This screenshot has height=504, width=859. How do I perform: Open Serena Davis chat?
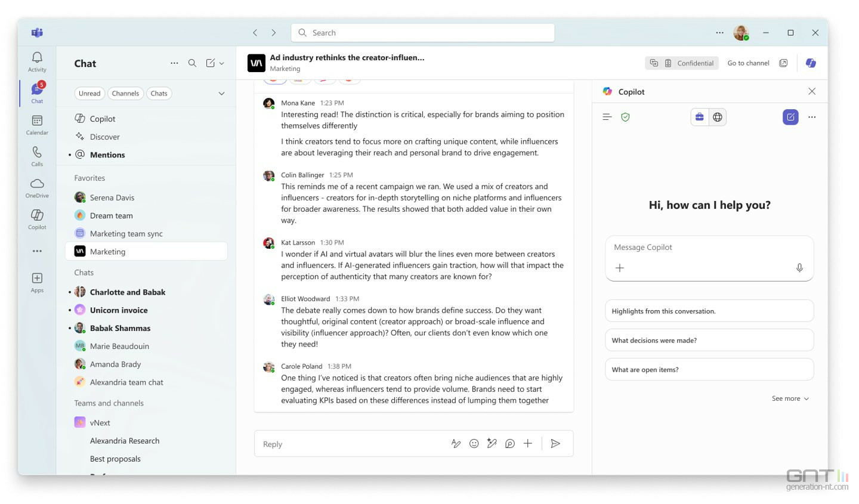146,197
